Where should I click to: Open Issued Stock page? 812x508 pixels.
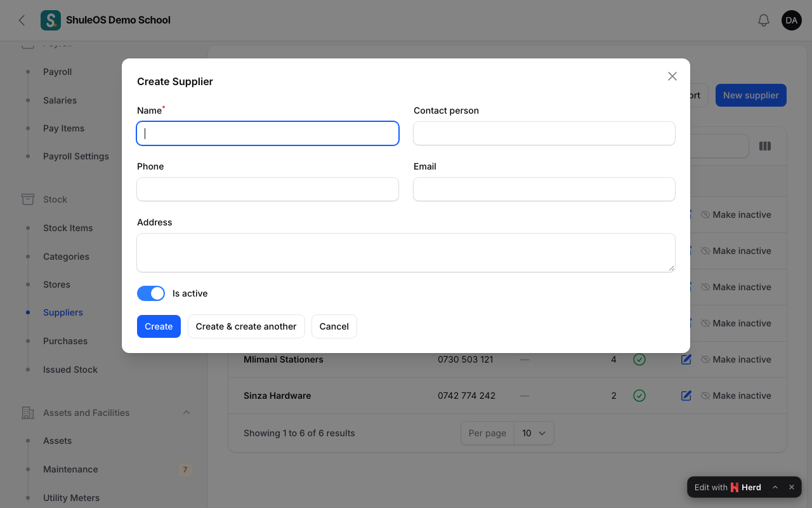pyautogui.click(x=70, y=370)
